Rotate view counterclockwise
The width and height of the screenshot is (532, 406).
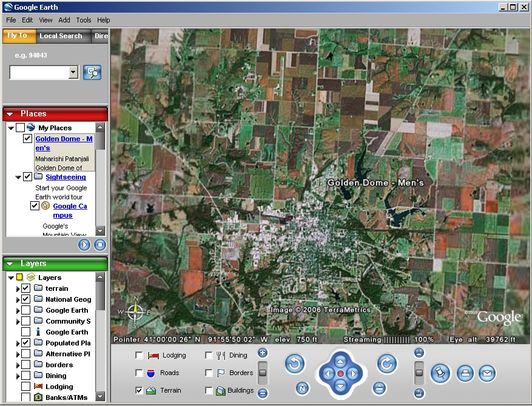point(294,364)
